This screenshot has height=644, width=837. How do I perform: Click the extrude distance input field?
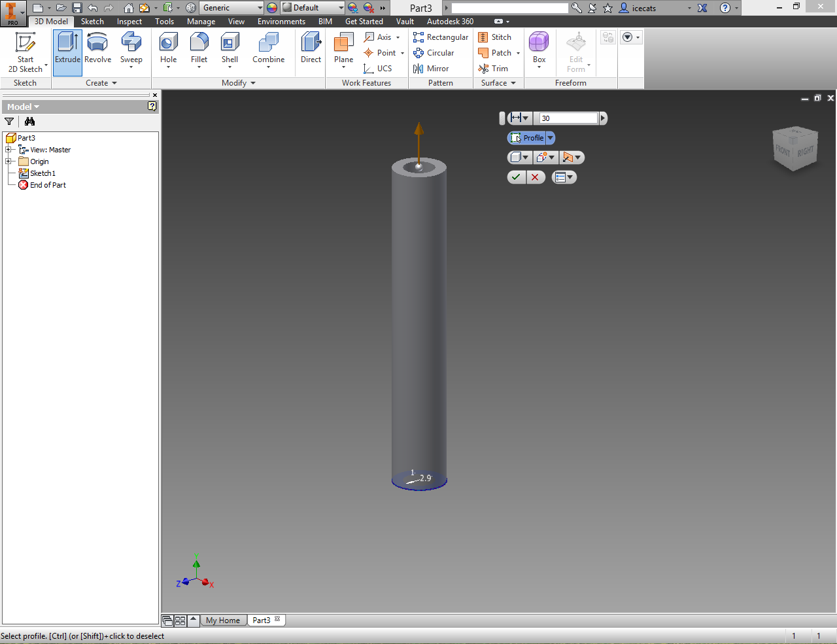click(x=568, y=118)
